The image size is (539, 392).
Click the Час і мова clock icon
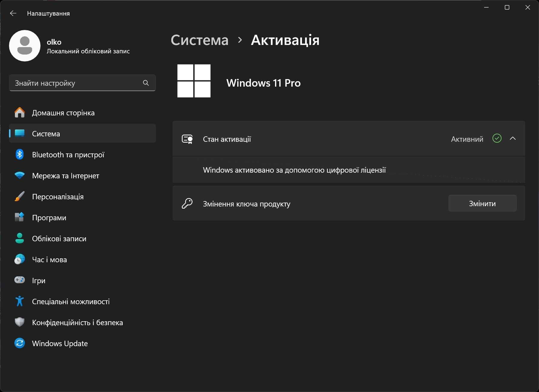click(x=20, y=259)
